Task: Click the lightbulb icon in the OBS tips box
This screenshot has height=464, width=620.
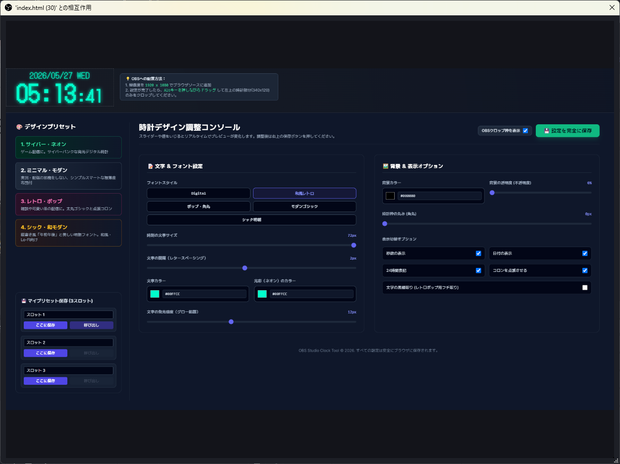Action: tap(128, 79)
